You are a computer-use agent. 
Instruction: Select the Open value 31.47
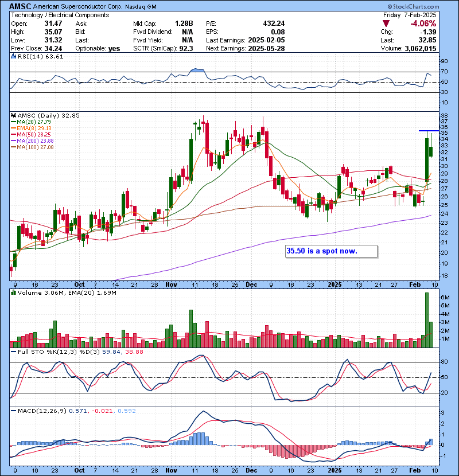[x=53, y=24]
